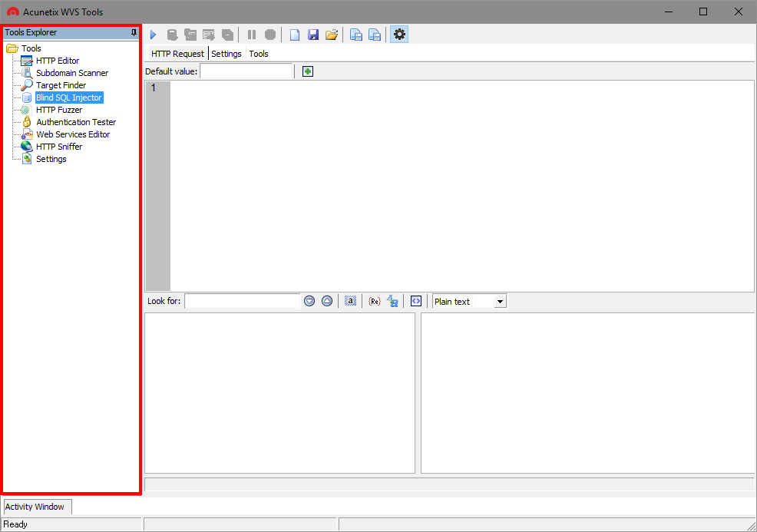The image size is (757, 532).
Task: Open Authentication Tester tool
Action: [x=76, y=122]
